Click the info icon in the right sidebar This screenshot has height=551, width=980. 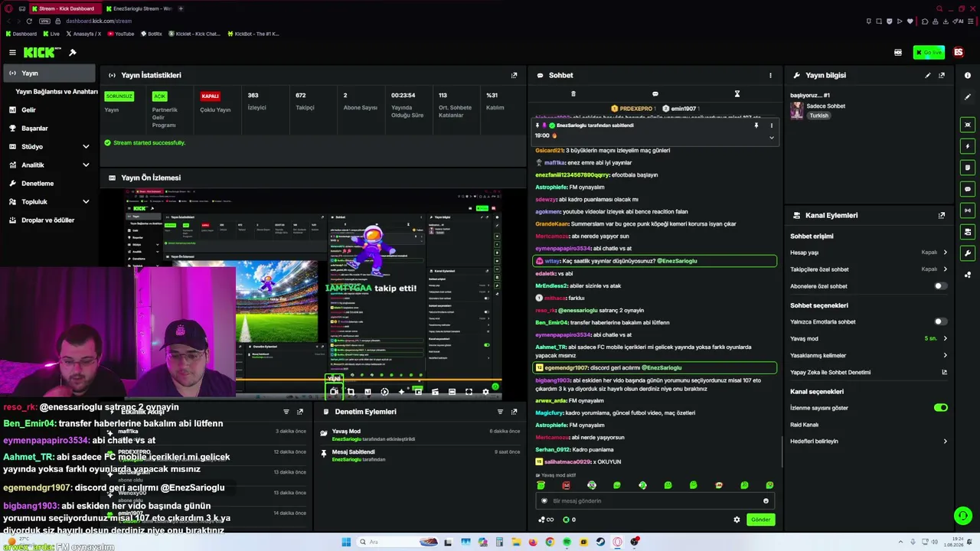click(x=968, y=75)
